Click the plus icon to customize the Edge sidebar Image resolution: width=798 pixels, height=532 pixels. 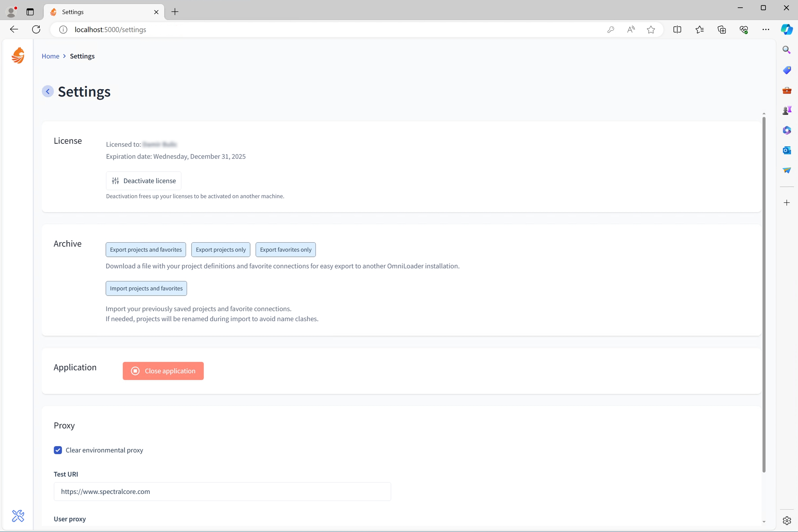pyautogui.click(x=787, y=203)
